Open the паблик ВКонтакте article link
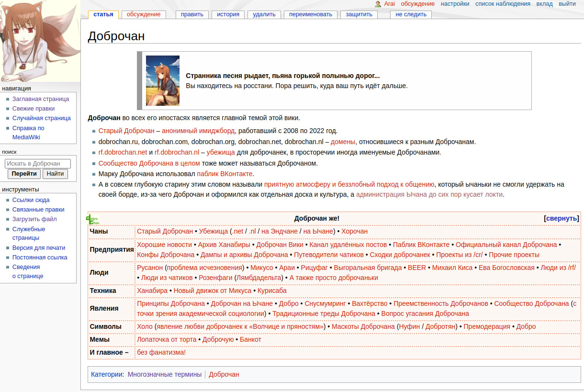584x392 pixels. tap(225, 174)
